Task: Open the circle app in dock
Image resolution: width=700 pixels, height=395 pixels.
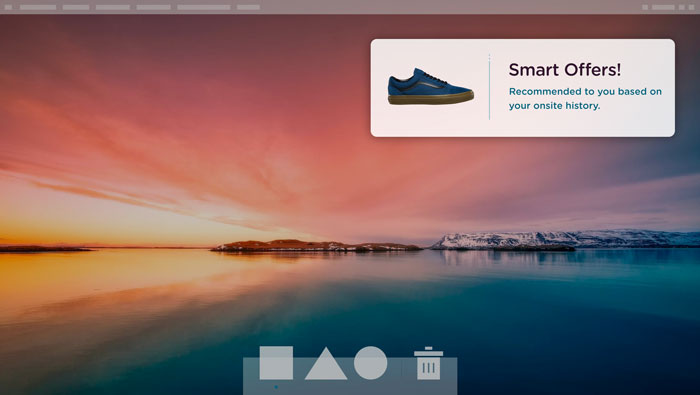Action: (x=371, y=363)
